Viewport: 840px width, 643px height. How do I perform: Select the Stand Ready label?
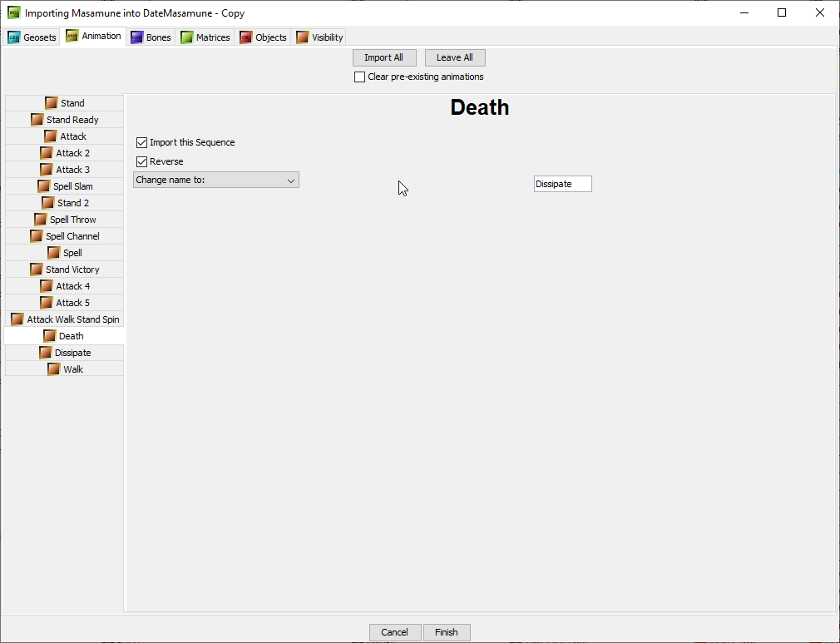tap(72, 120)
